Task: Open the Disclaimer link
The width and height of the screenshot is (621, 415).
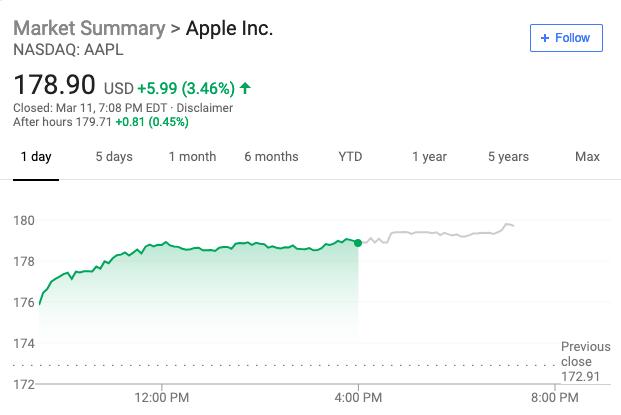Action: (204, 108)
